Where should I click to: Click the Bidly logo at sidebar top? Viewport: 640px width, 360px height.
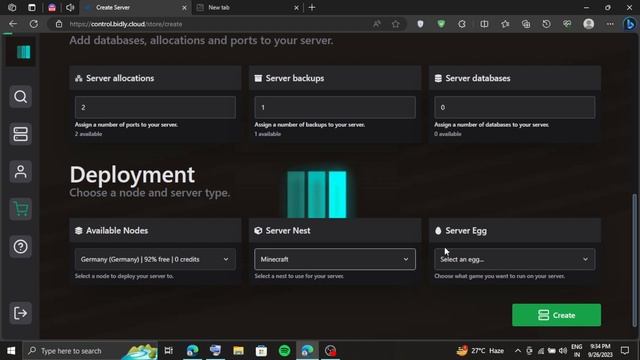pos(23,52)
